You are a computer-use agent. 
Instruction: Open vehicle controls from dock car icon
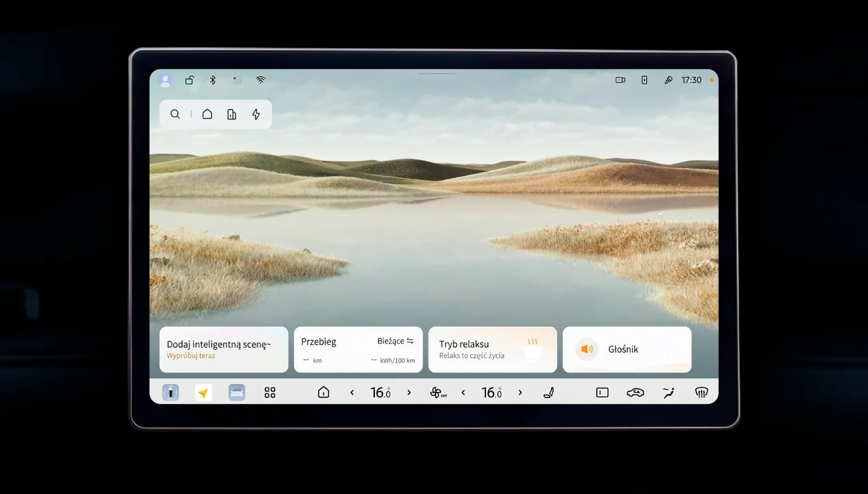pos(170,392)
